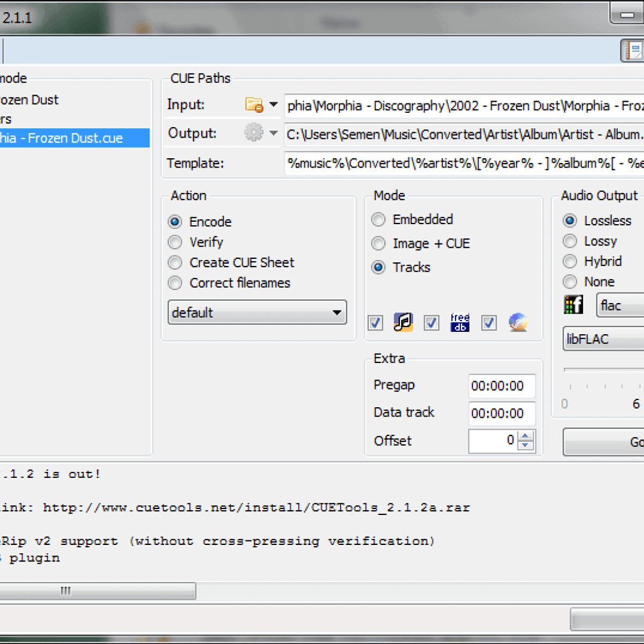Click the freedb database icon
This screenshot has width=644, height=644.
(x=460, y=322)
